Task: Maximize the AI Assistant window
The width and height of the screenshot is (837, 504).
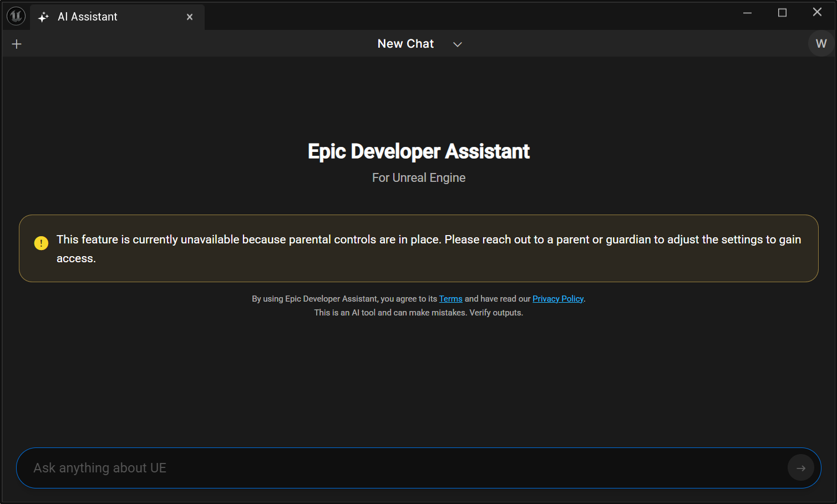Action: [x=782, y=13]
